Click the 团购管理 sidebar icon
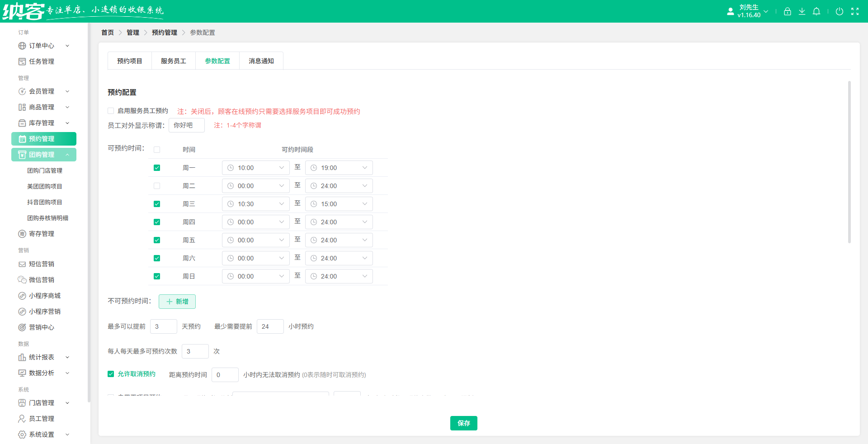 tap(22, 155)
